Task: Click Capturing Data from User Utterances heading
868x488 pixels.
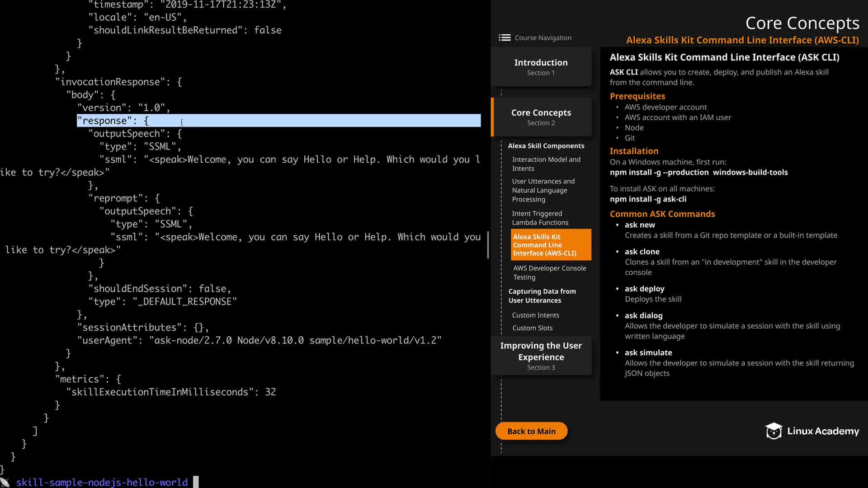Action: point(542,296)
